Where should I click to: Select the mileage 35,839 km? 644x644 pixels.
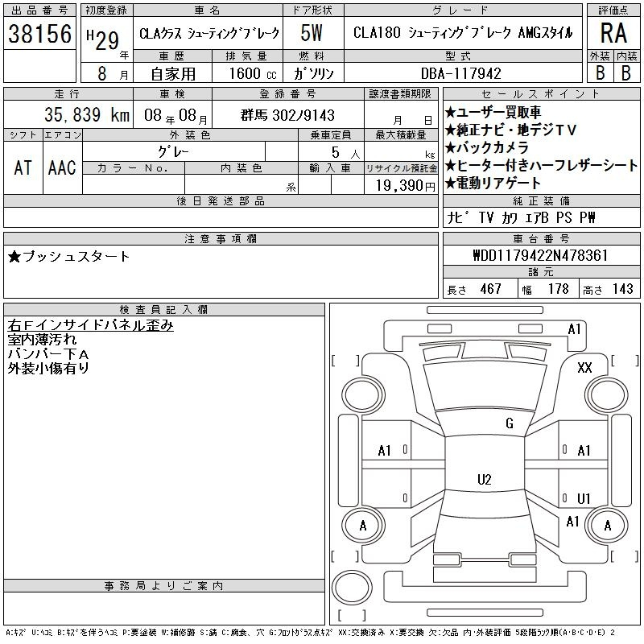[x=87, y=114]
